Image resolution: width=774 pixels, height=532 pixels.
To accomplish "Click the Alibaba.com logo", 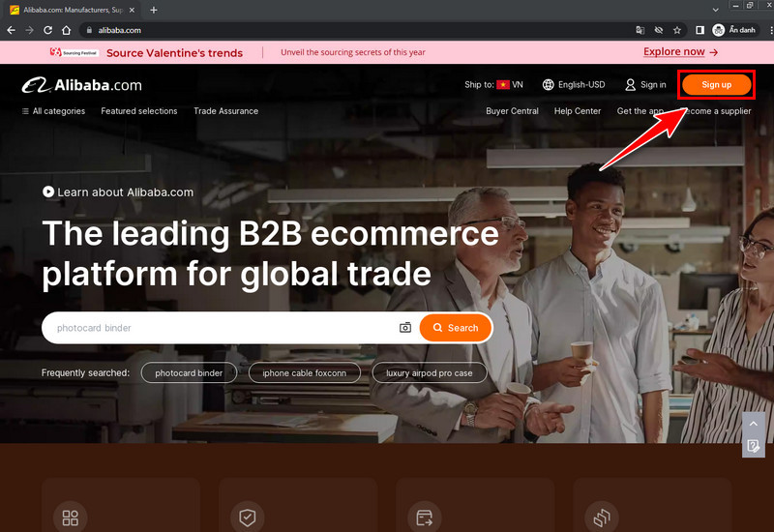I will 82,85.
